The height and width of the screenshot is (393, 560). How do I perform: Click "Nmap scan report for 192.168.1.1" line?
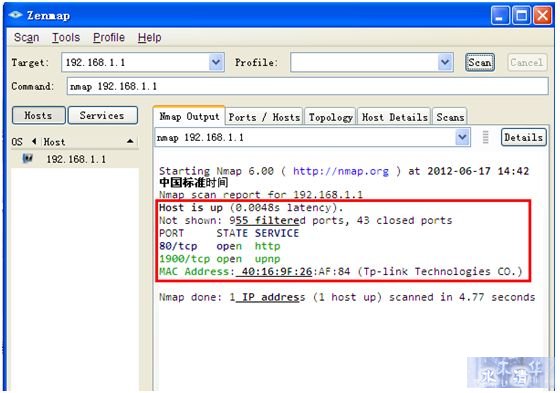click(x=261, y=195)
